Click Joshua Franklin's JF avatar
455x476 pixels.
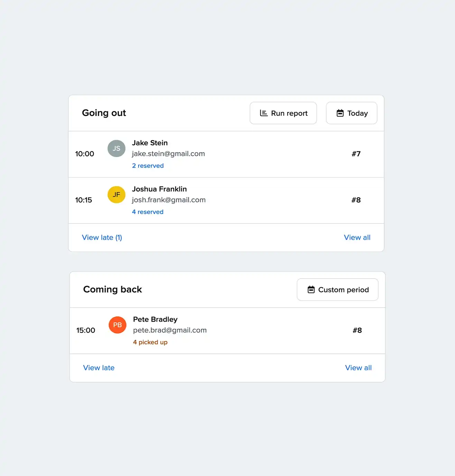tap(117, 195)
